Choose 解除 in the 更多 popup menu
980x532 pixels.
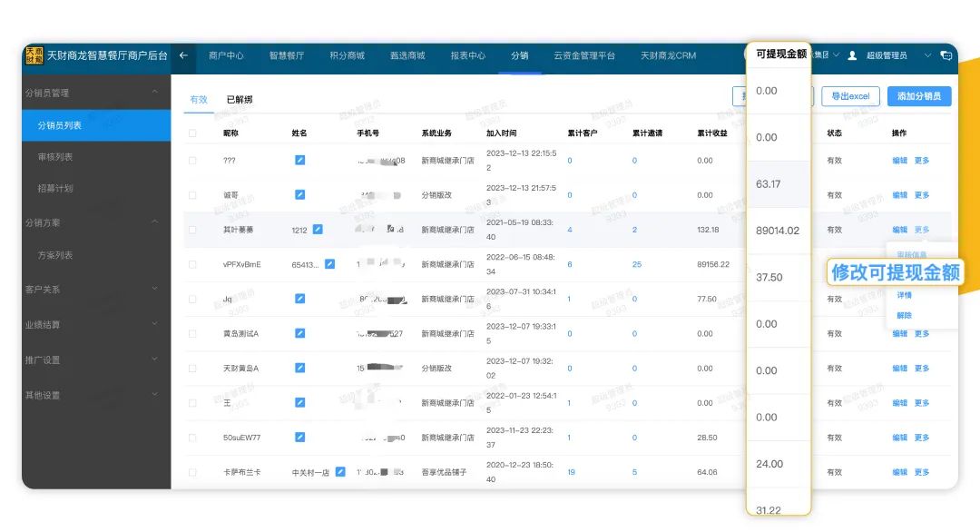pyautogui.click(x=904, y=316)
